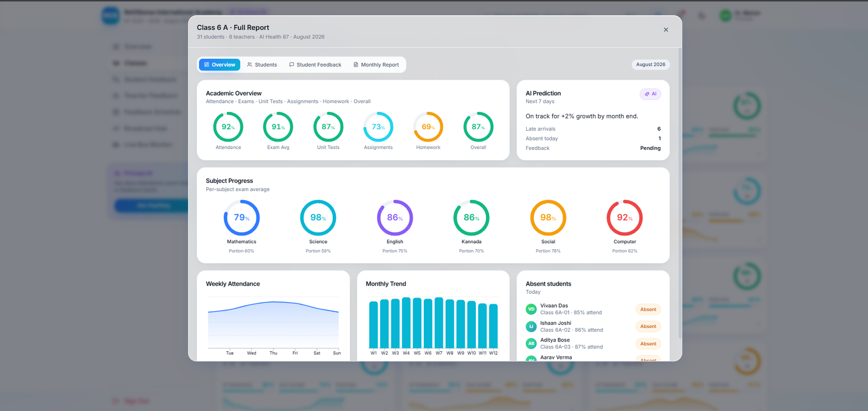
Task: Click the Absent badge for Aditya Bose
Action: [648, 344]
